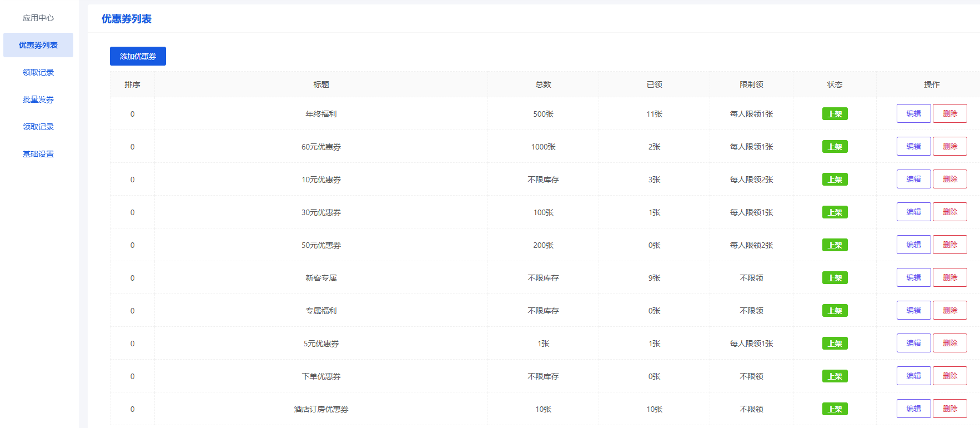Open 应用中心 in the sidebar
Screen dimensions: 980x428
[x=38, y=18]
